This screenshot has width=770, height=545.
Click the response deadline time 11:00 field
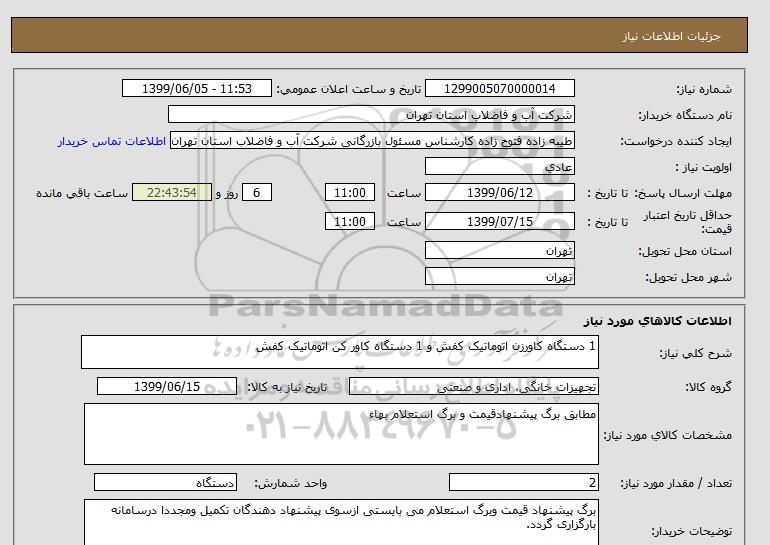click(350, 192)
